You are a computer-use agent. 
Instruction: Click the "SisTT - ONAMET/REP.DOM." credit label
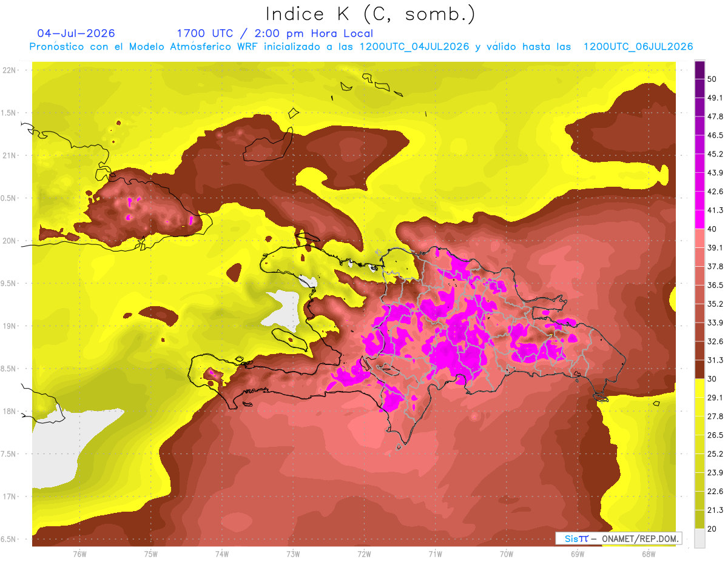619,538
